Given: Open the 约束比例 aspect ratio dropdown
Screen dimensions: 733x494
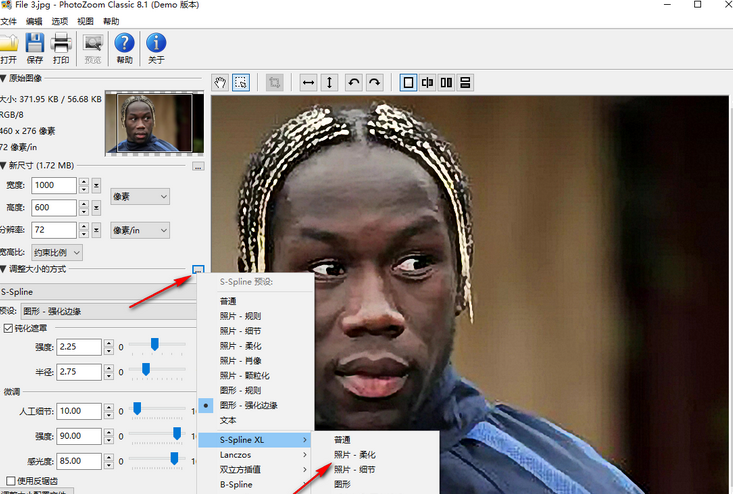Looking at the screenshot, I should (x=56, y=253).
